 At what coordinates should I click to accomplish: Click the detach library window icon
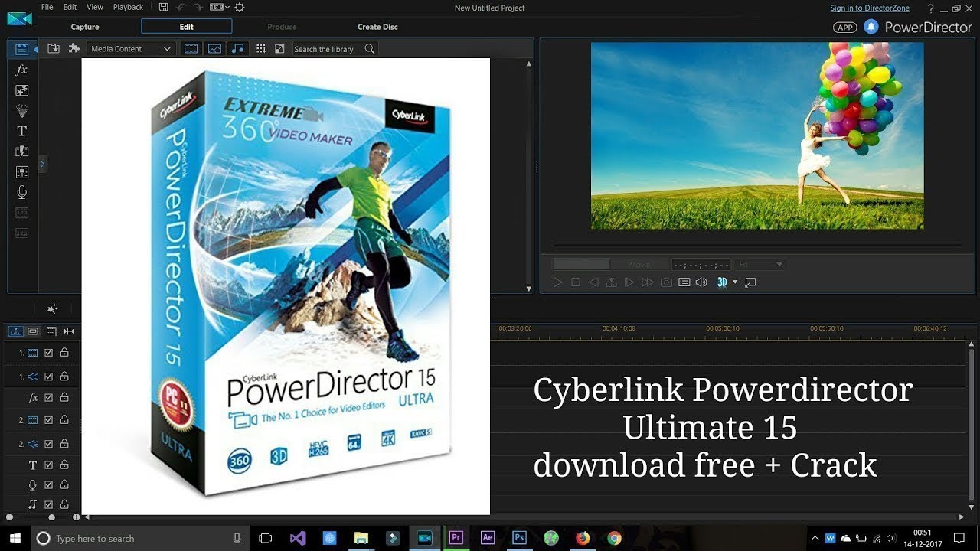point(279,48)
